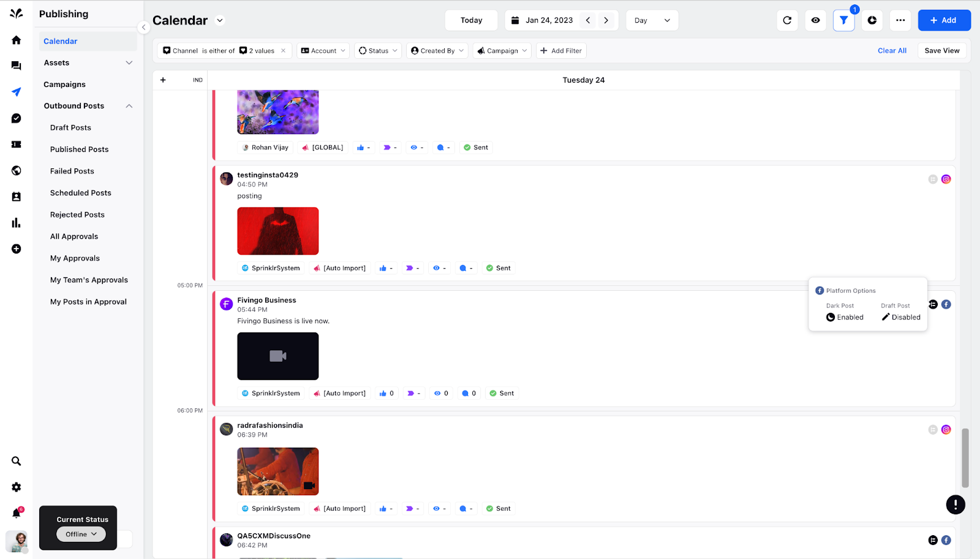This screenshot has height=559, width=980.
Task: Open the ticket icon in left rail
Action: pos(17,144)
